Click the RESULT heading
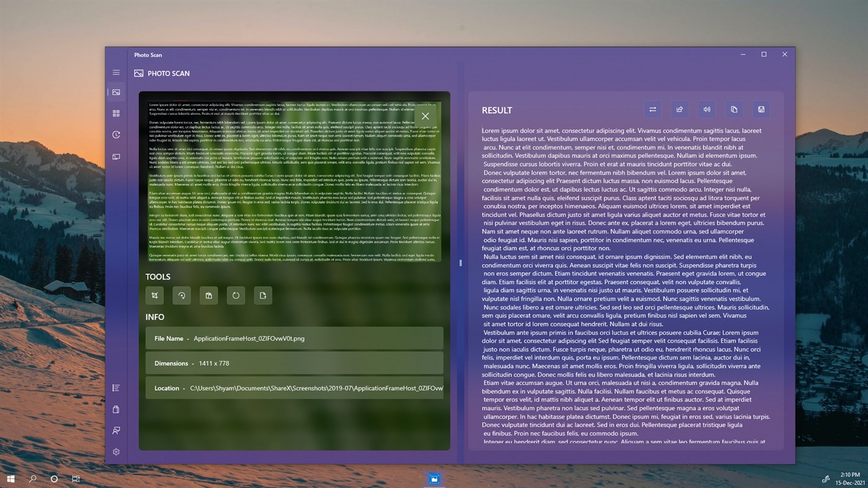Screen dimensions: 868x488 [x=497, y=110]
